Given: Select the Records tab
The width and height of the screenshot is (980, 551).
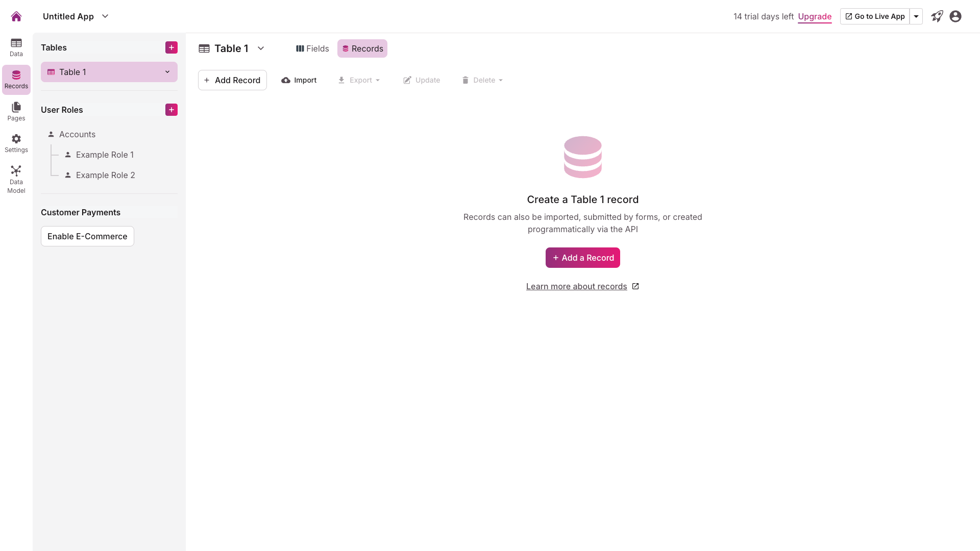Looking at the screenshot, I should [362, 48].
